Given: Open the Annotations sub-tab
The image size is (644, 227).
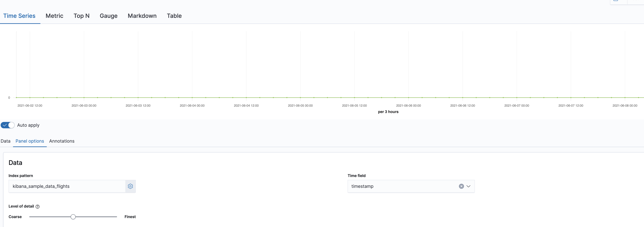Looking at the screenshot, I should [62, 141].
